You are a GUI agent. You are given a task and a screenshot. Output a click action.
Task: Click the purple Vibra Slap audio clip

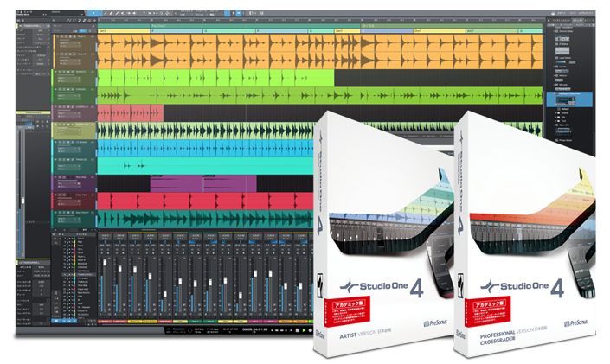pos(177,183)
